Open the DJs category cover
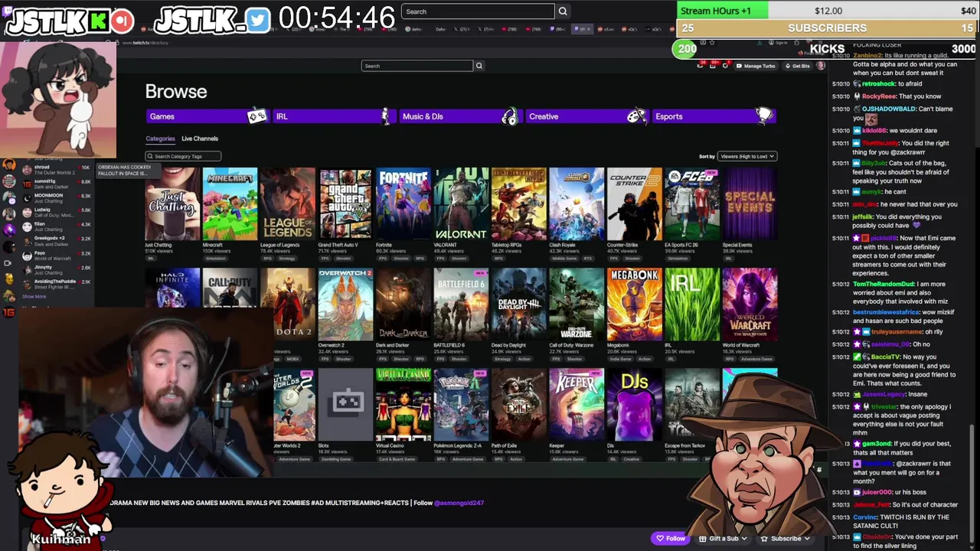This screenshot has height=551, width=980. coord(635,405)
